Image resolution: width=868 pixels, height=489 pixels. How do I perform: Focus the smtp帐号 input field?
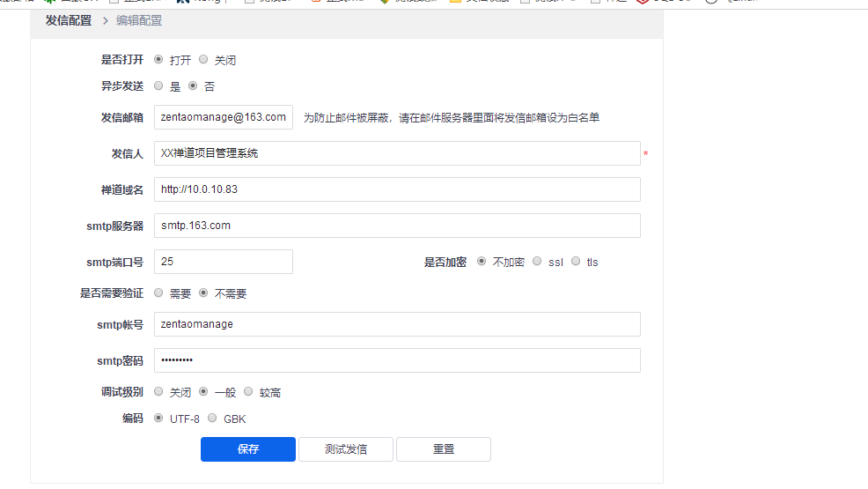tap(397, 324)
